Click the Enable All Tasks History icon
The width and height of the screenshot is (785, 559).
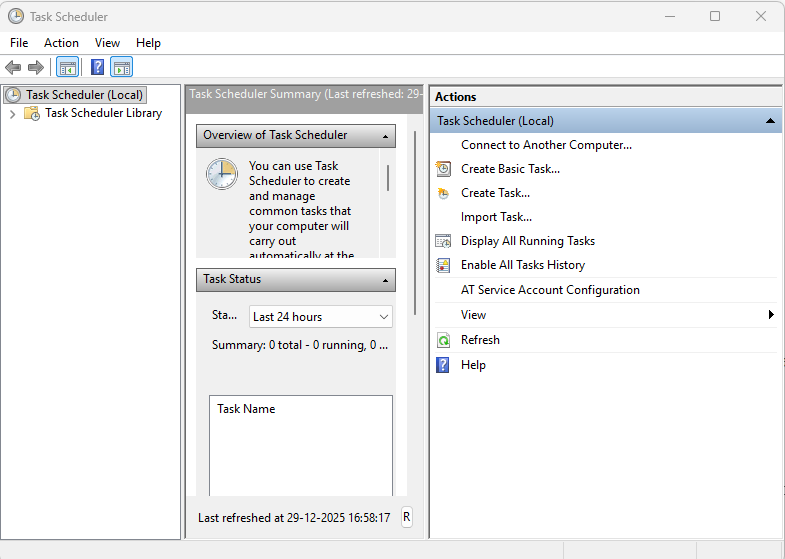[443, 265]
